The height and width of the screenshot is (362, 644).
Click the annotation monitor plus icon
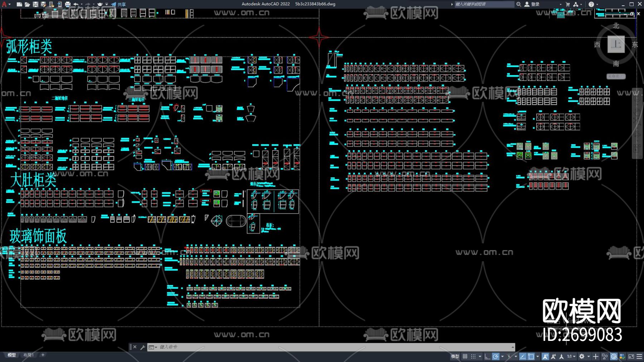click(596, 356)
